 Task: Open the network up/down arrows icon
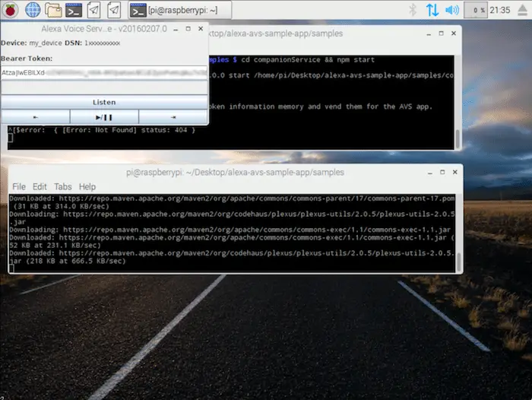[432, 10]
